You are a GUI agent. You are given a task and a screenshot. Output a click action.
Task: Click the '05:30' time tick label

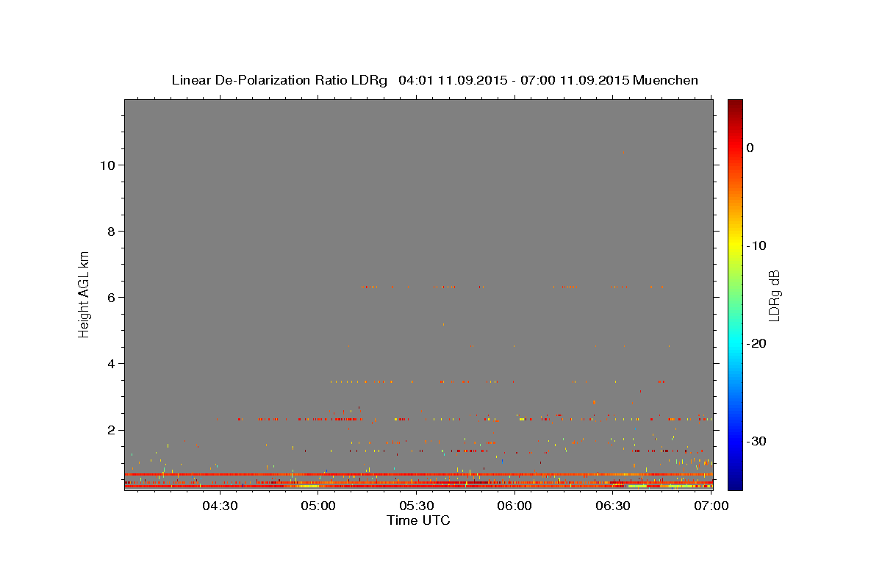coord(417,506)
